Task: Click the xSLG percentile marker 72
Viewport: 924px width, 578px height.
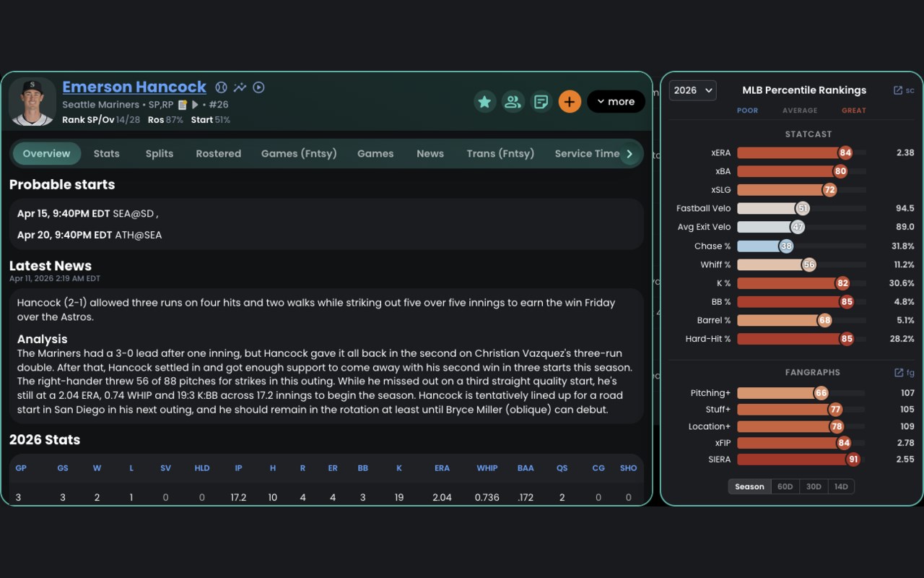Action: pyautogui.click(x=829, y=190)
